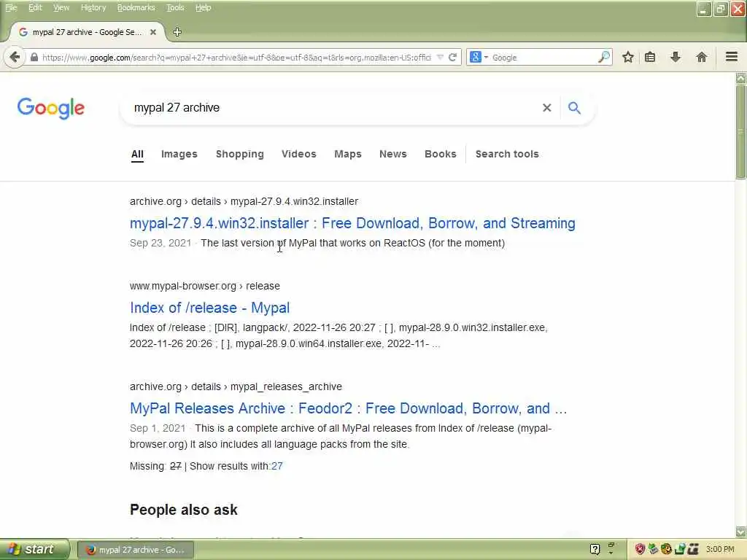747x560 pixels.
Task: Click the 'People also ask' heading
Action: click(183, 510)
